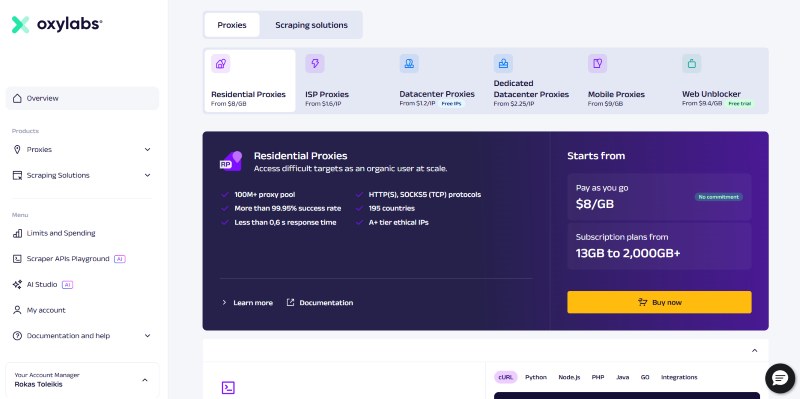Click the Documentation external link icon
The image size is (800, 399).
coord(290,303)
